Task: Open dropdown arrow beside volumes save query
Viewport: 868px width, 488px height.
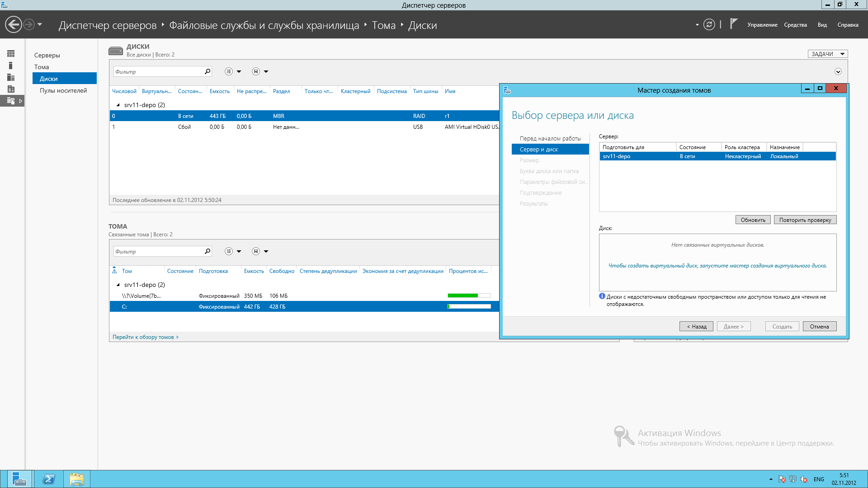Action: [x=266, y=251]
